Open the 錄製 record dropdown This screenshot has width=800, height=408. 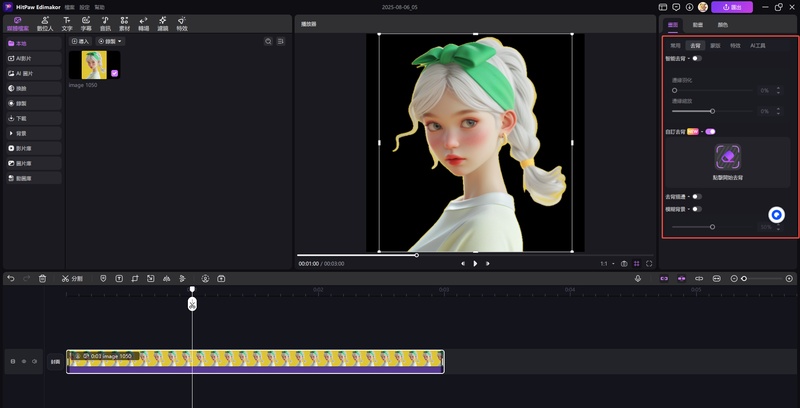click(110, 41)
